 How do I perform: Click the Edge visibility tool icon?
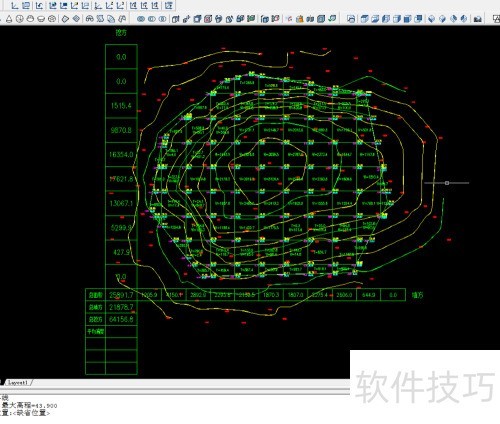65,19
